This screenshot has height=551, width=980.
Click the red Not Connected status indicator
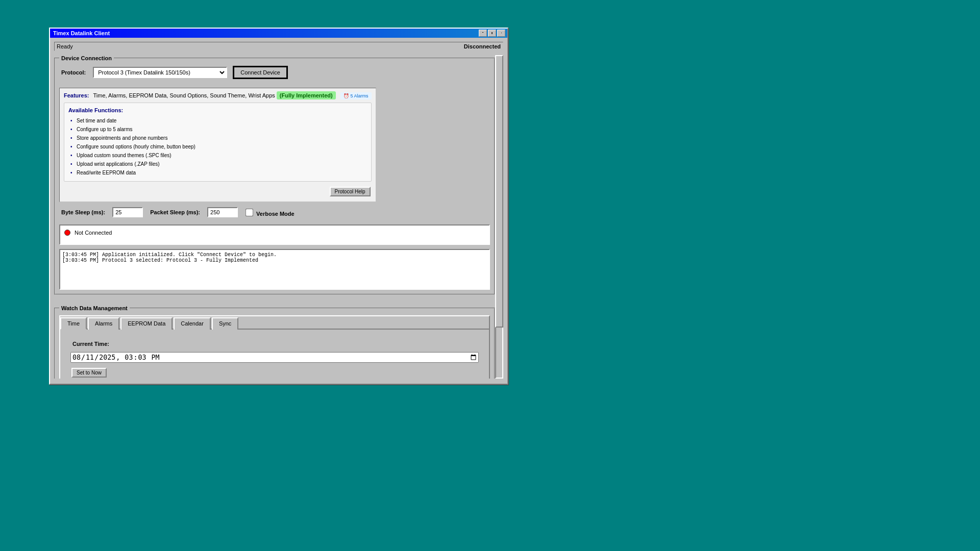[x=67, y=233]
